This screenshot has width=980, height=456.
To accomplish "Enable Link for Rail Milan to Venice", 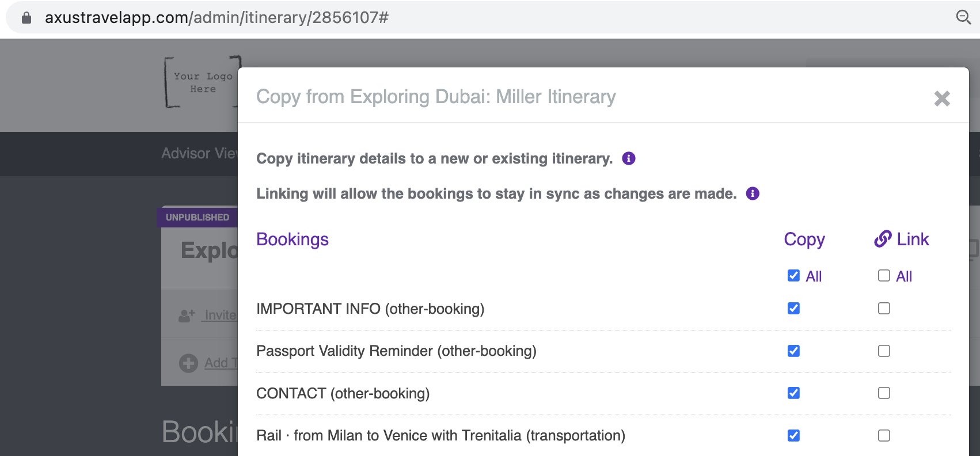I will click(x=884, y=436).
